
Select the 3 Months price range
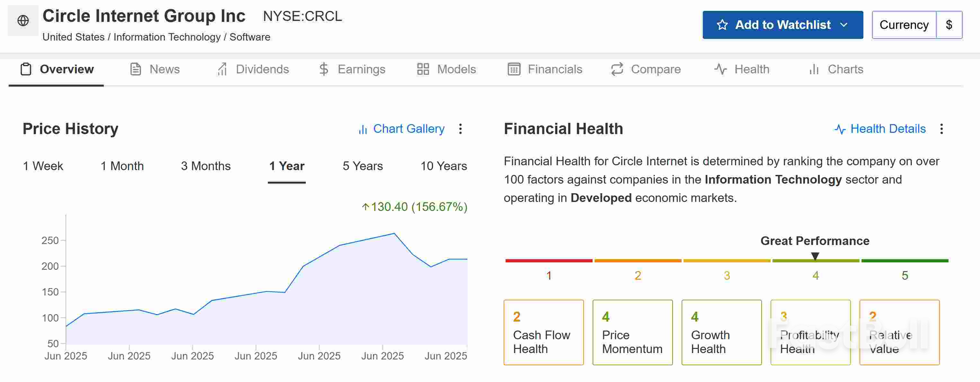coord(206,166)
